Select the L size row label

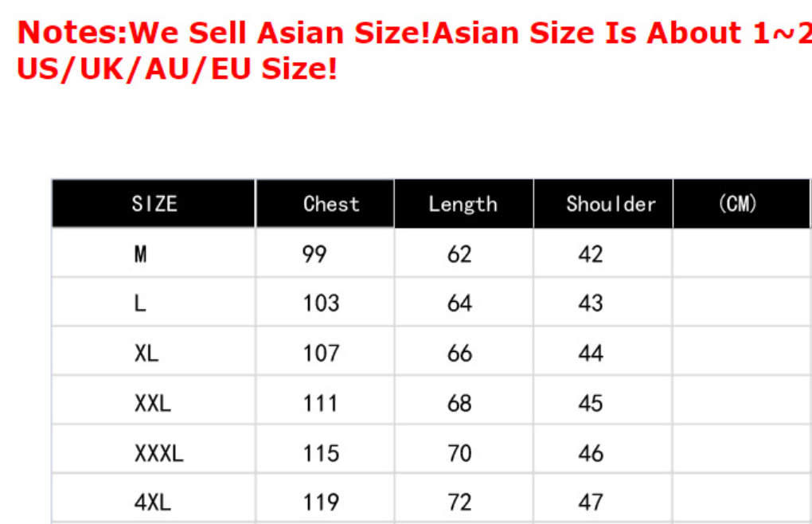point(140,303)
